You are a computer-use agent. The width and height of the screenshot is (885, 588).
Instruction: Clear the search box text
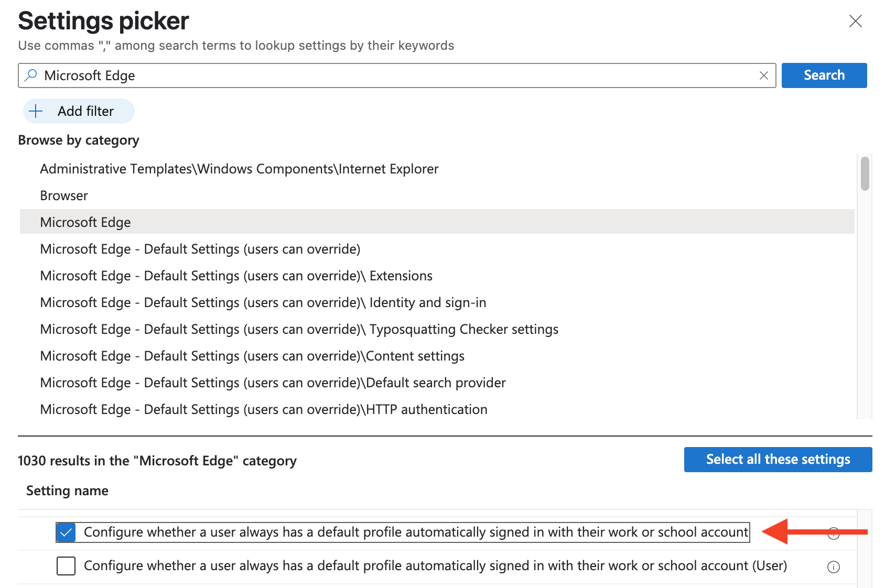tap(763, 75)
